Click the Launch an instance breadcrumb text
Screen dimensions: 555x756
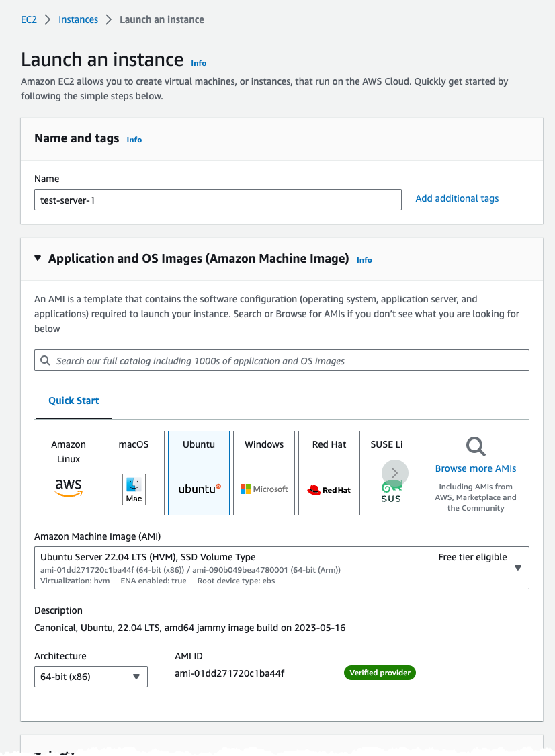click(x=161, y=19)
